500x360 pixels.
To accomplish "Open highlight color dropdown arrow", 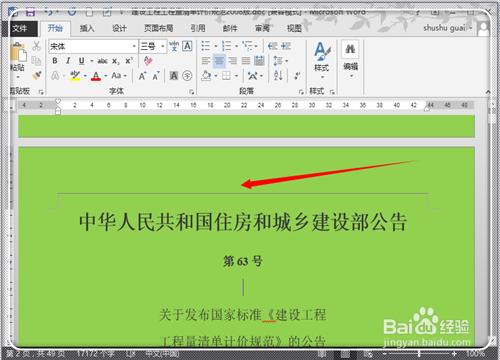I will click(85, 76).
